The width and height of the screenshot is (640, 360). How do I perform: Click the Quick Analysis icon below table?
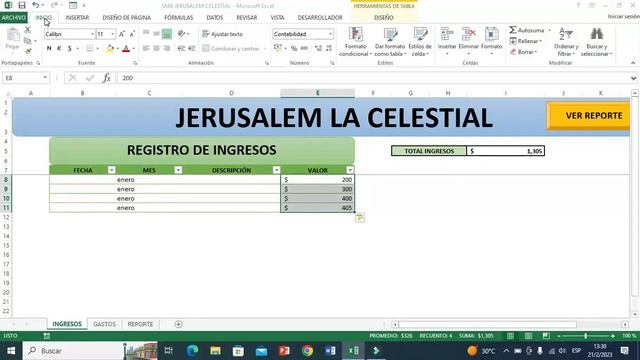(x=360, y=218)
